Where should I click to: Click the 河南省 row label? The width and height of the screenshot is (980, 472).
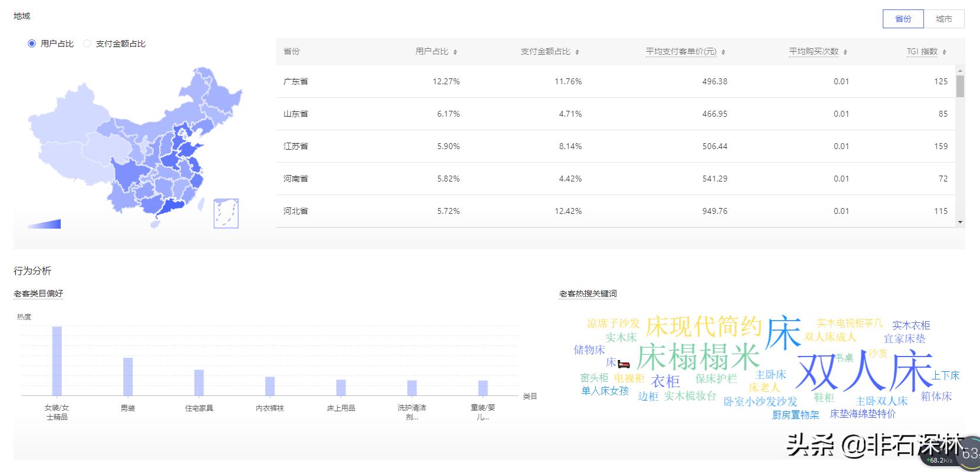click(x=296, y=179)
